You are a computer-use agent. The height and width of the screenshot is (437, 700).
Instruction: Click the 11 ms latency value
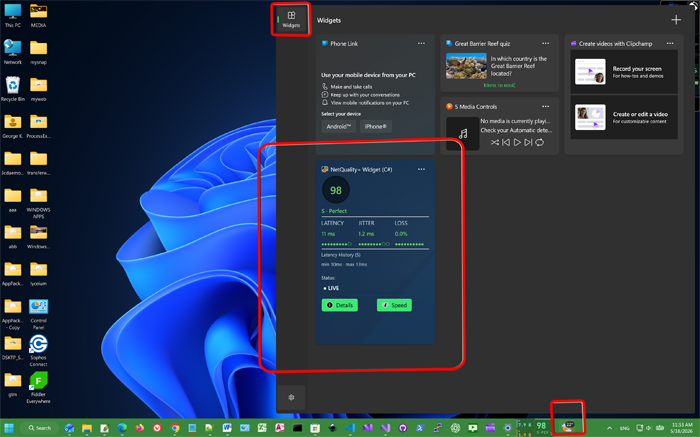[x=328, y=234]
